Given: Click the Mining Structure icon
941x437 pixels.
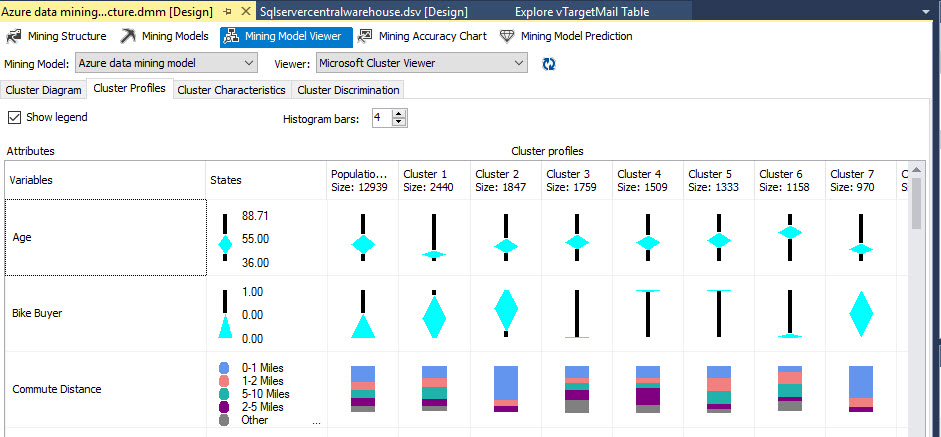Looking at the screenshot, I should click(14, 37).
